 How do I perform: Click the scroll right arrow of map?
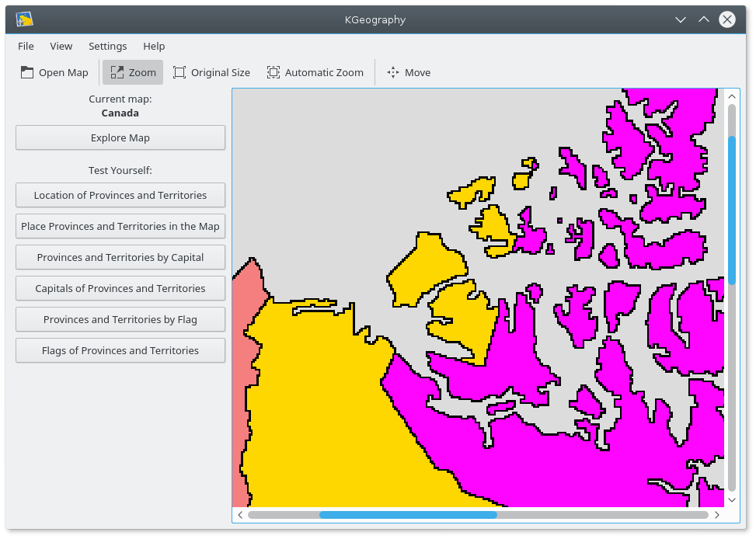(716, 515)
